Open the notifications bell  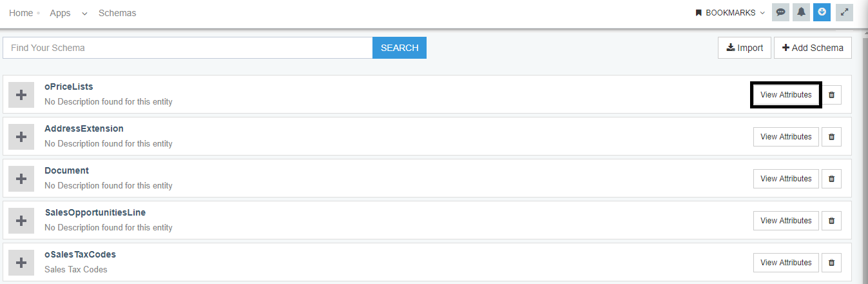click(x=801, y=12)
